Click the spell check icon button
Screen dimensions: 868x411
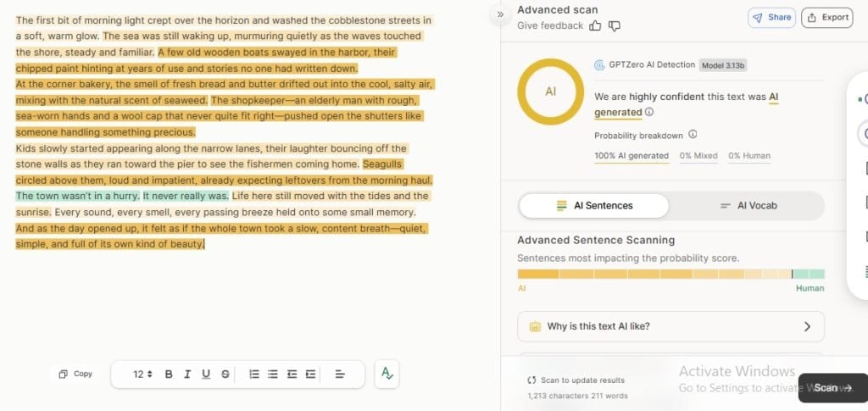coord(387,374)
